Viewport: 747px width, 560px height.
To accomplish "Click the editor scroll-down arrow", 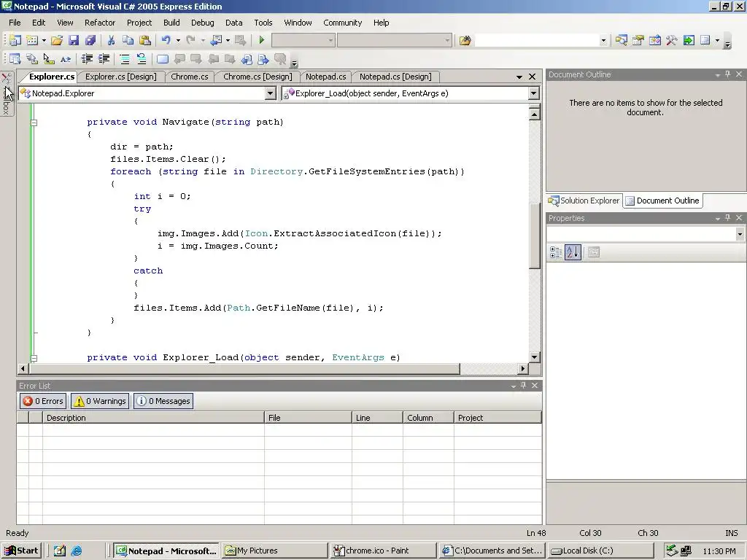I will coord(534,357).
